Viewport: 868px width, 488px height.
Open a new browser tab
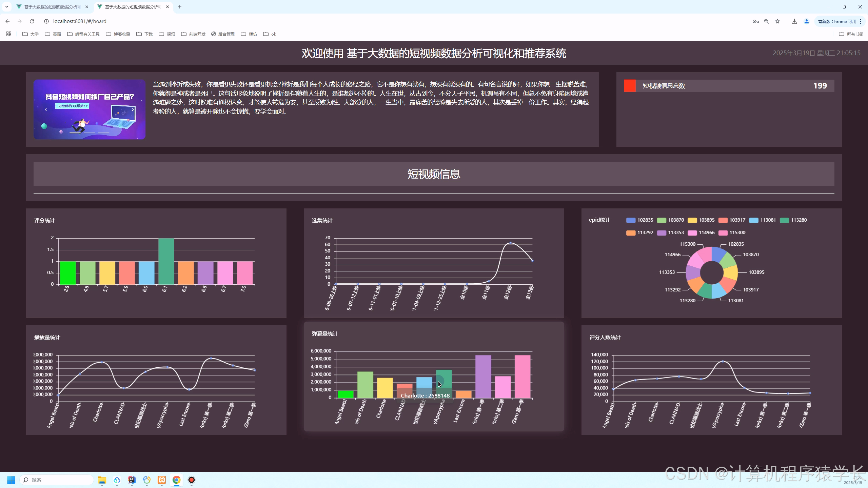[180, 7]
